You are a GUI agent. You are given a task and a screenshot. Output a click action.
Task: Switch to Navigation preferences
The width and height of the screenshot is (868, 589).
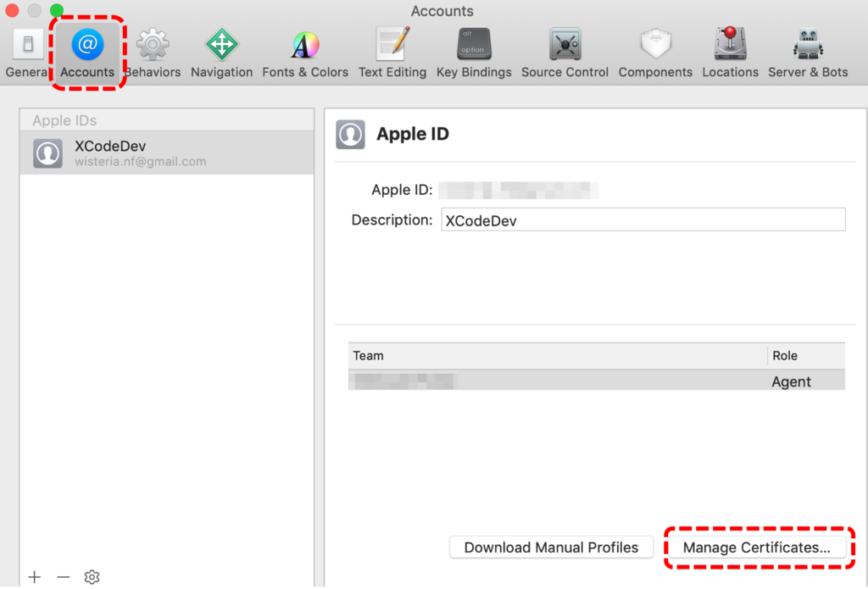[x=221, y=53]
